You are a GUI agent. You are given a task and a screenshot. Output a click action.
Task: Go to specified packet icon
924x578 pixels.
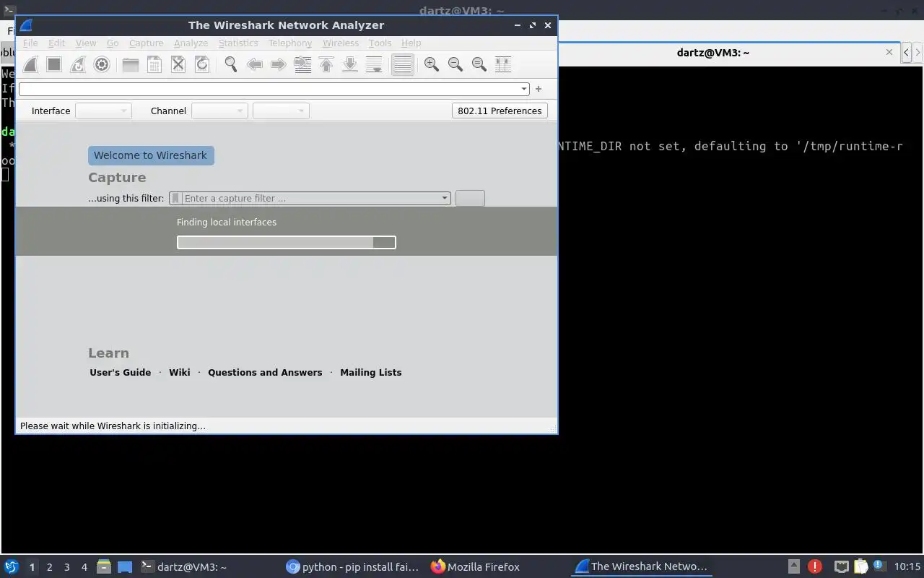pos(302,64)
